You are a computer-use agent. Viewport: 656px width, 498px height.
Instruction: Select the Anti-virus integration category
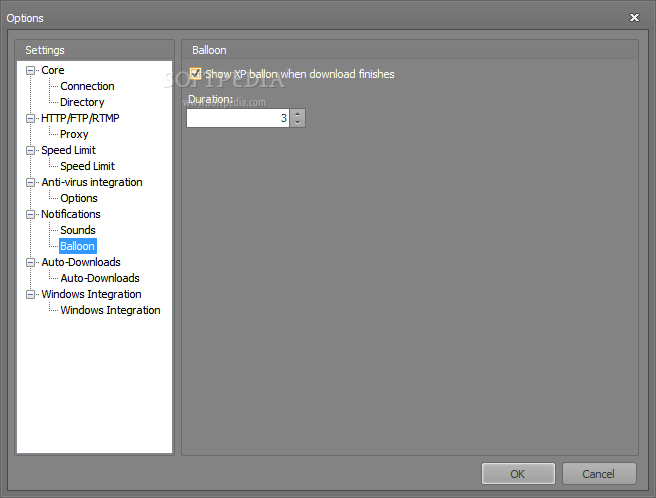coord(92,182)
